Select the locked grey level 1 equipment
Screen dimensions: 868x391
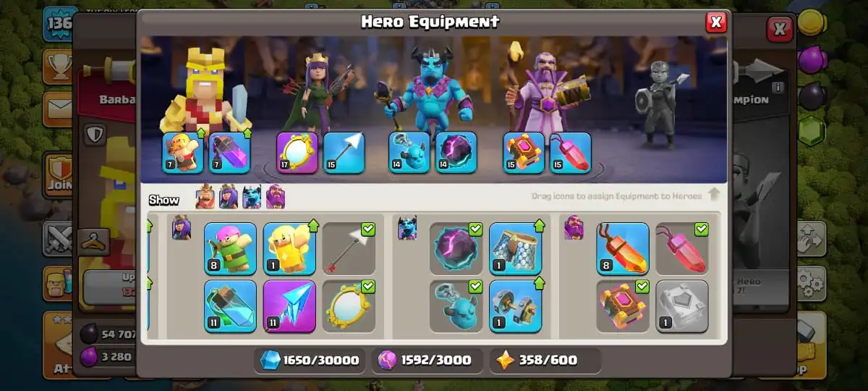pyautogui.click(x=682, y=306)
